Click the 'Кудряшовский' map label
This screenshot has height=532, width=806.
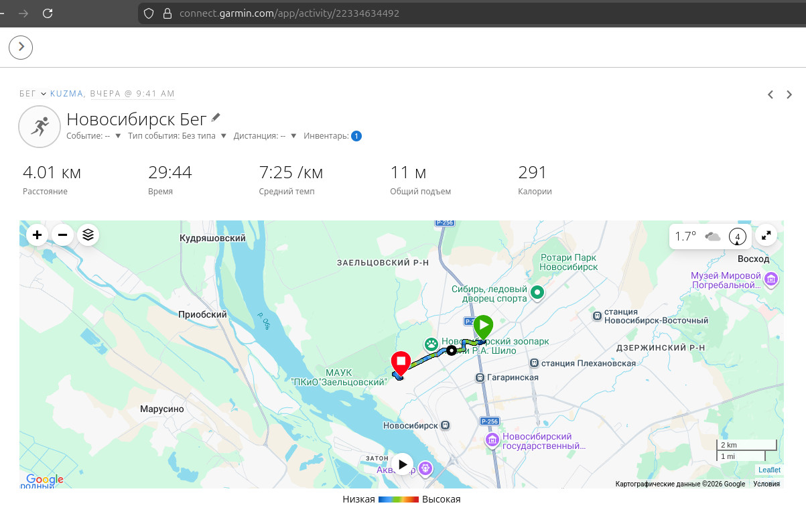point(213,238)
